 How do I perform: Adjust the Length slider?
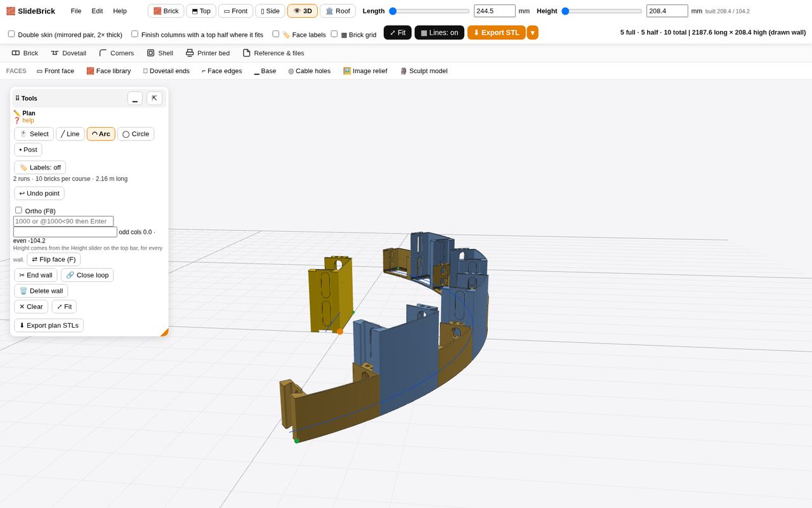click(429, 11)
